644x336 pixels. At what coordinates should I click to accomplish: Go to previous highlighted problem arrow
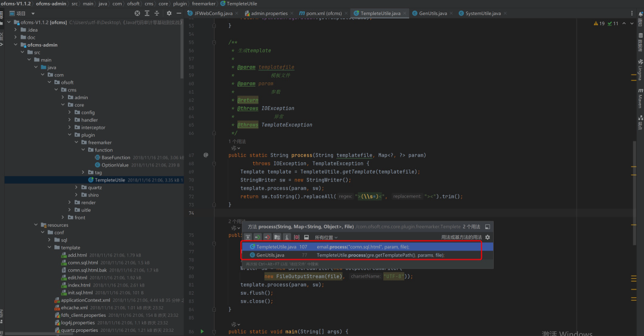tap(624, 23)
